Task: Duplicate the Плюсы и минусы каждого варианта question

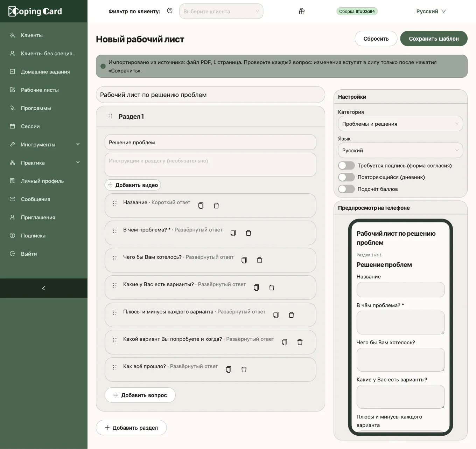Action: pyautogui.click(x=276, y=315)
